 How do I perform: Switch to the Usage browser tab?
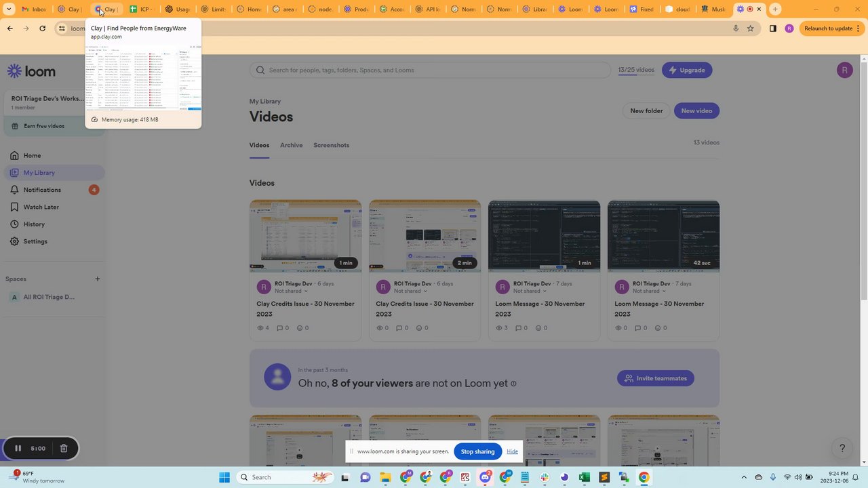[177, 9]
